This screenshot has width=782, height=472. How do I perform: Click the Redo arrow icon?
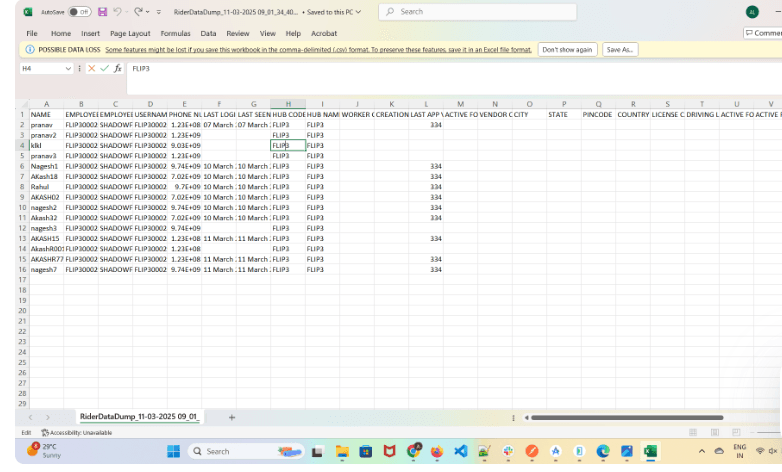(x=138, y=11)
